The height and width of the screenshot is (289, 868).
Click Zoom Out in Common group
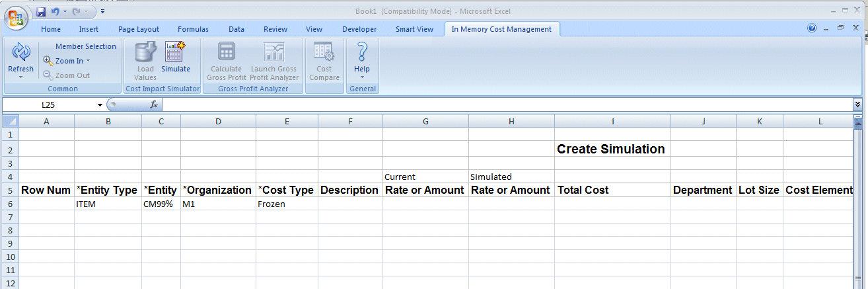tap(66, 75)
